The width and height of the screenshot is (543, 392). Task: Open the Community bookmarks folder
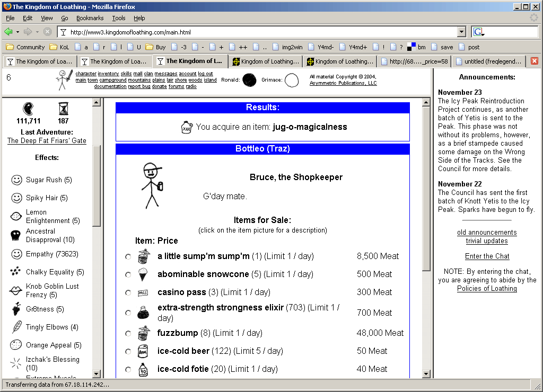(25, 47)
